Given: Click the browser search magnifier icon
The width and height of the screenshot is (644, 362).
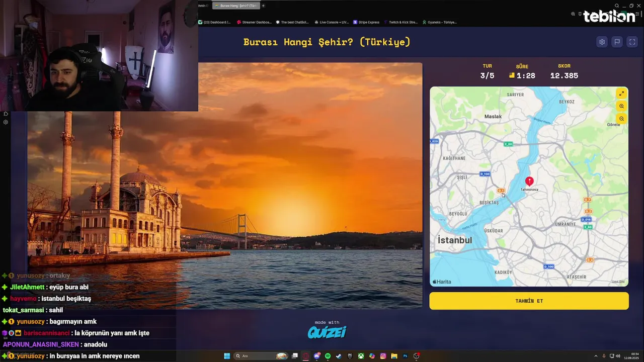Looking at the screenshot, I should pyautogui.click(x=617, y=6).
